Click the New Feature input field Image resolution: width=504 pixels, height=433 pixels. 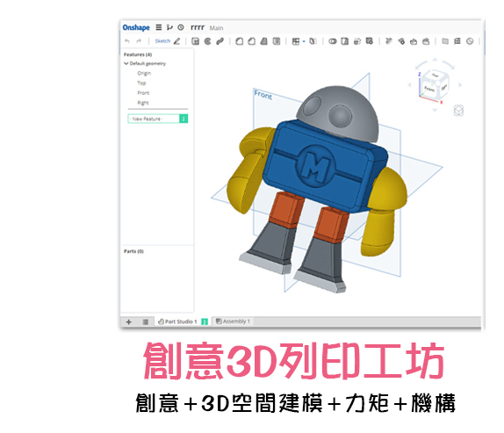pyautogui.click(x=154, y=119)
